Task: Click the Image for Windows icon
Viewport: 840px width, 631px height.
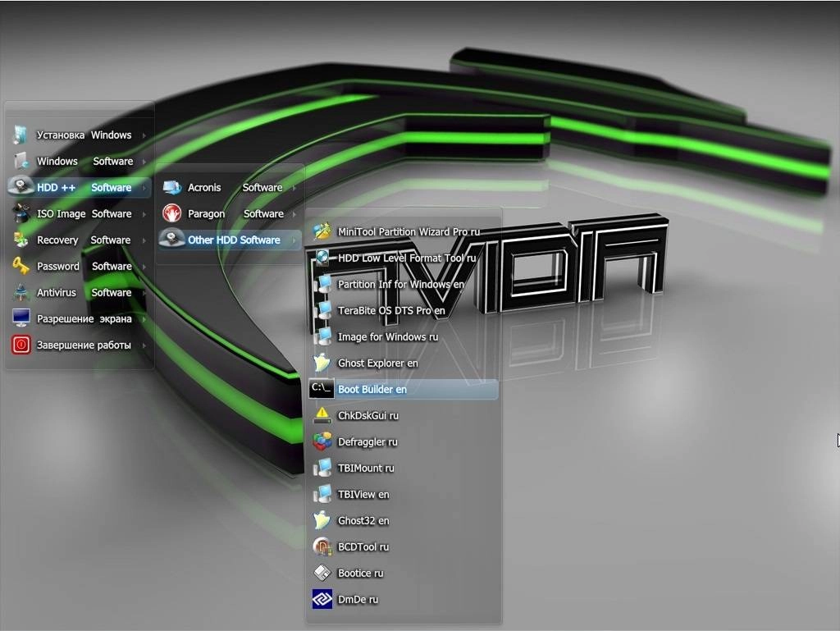Action: [x=322, y=336]
